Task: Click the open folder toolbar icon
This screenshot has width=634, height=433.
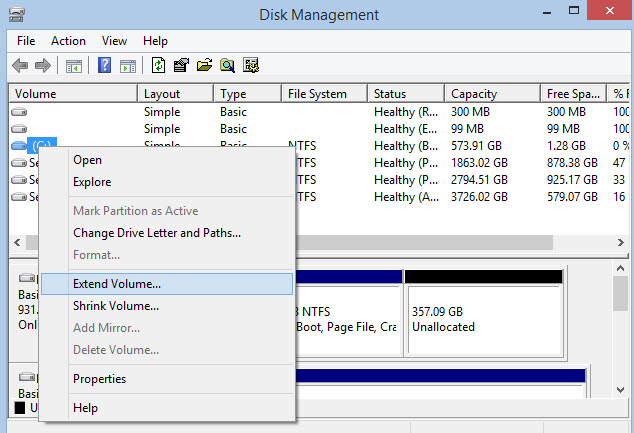Action: coord(205,65)
